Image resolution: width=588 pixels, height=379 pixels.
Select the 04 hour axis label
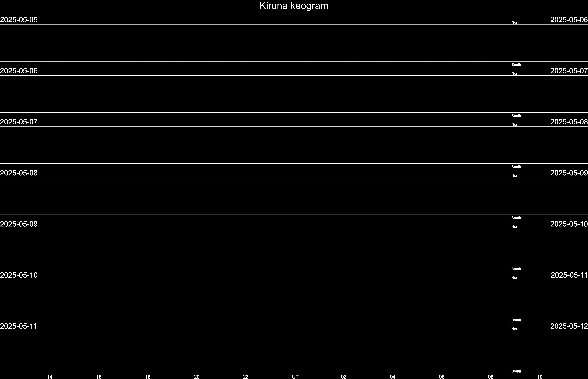[393, 377]
